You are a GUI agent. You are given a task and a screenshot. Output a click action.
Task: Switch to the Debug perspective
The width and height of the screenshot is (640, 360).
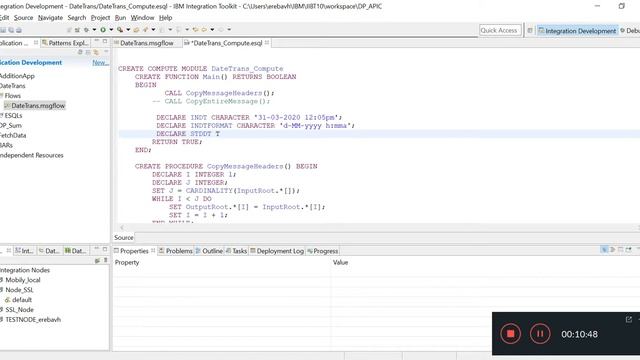630,31
